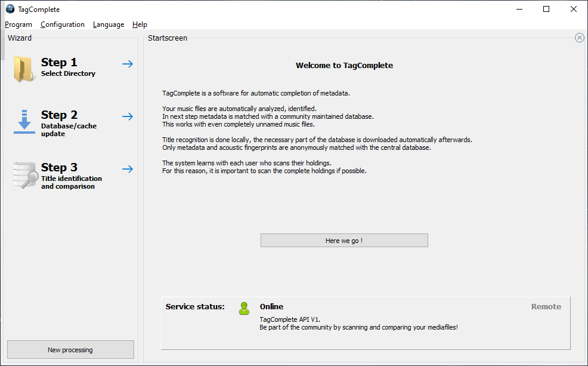Minimize the TagComplete window
The height and width of the screenshot is (366, 588).
tap(519, 9)
